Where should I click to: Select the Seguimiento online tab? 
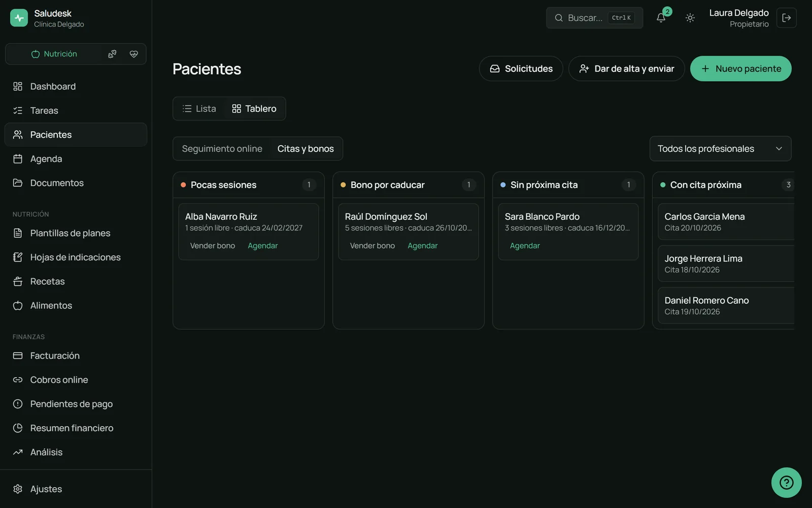pos(222,149)
